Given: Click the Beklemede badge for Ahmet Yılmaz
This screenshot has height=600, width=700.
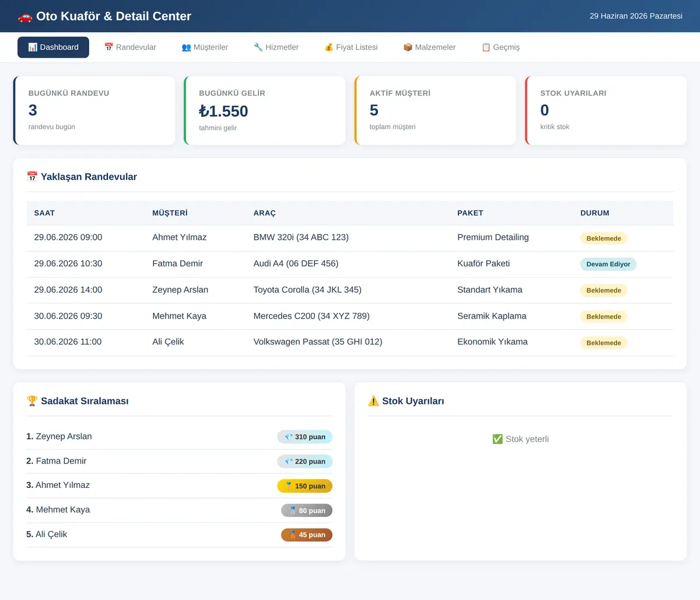Looking at the screenshot, I should [604, 238].
